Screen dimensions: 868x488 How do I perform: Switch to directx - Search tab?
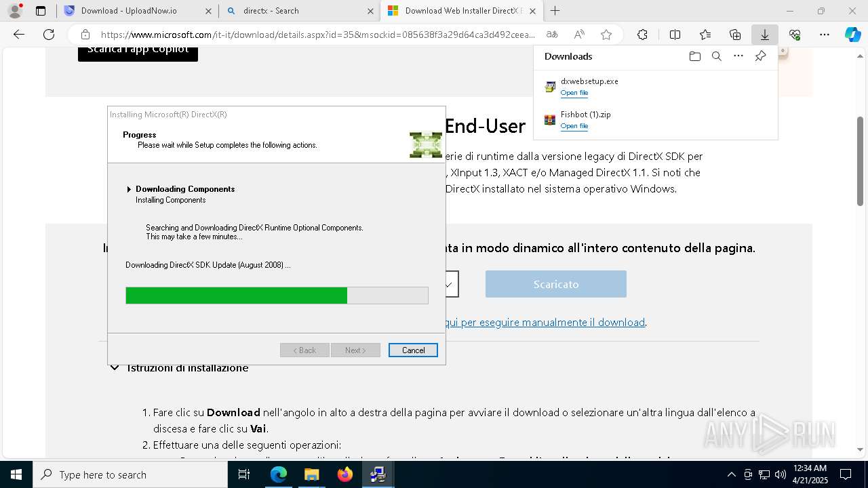300,11
